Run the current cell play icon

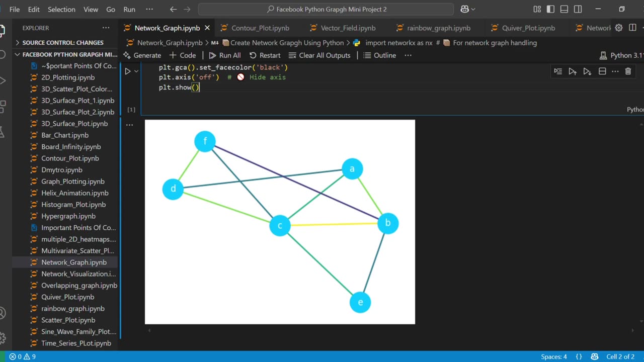(x=128, y=71)
